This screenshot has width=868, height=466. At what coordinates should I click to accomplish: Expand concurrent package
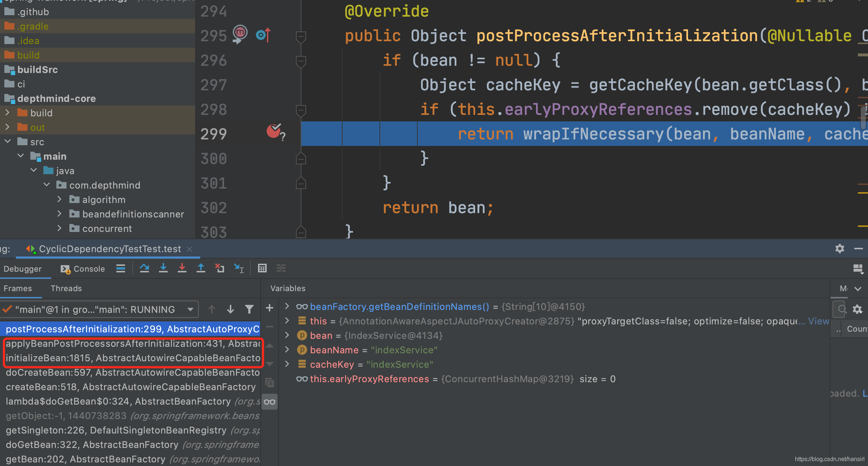(x=60, y=228)
